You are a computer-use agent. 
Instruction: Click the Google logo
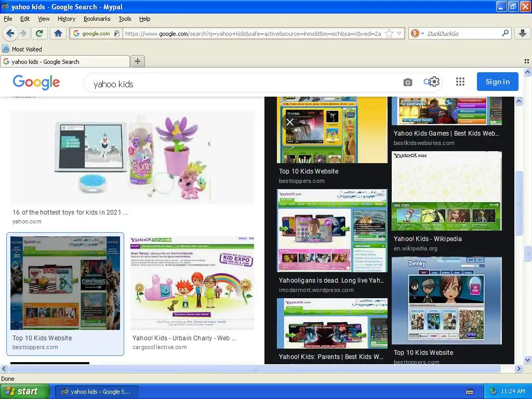36,82
